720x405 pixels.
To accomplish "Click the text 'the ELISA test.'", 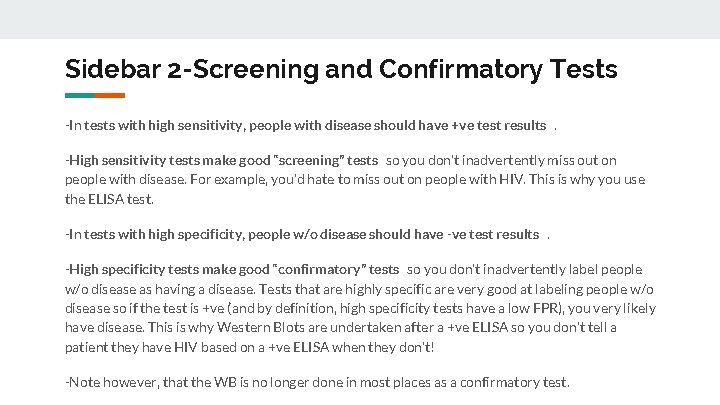I will tap(110, 199).
